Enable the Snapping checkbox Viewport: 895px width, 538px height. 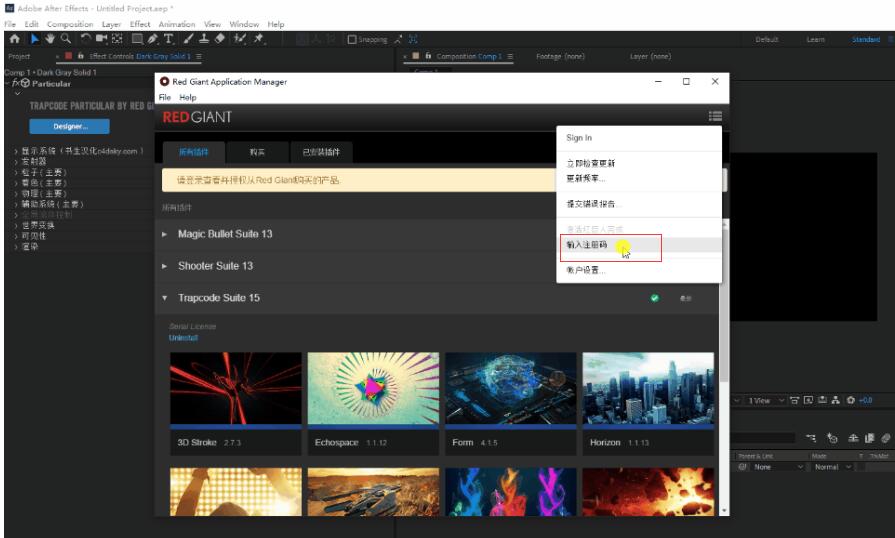[x=352, y=40]
